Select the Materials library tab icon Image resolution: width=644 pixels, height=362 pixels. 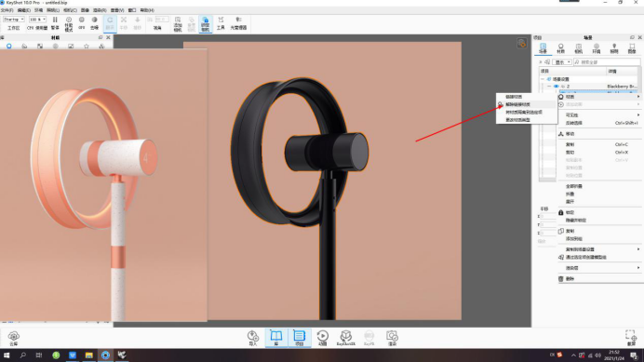click(8, 46)
